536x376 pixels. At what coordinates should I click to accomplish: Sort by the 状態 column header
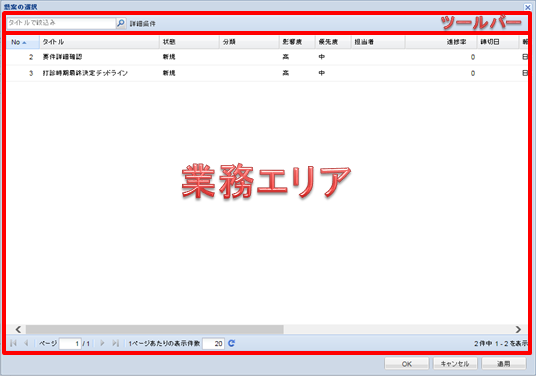[189, 42]
